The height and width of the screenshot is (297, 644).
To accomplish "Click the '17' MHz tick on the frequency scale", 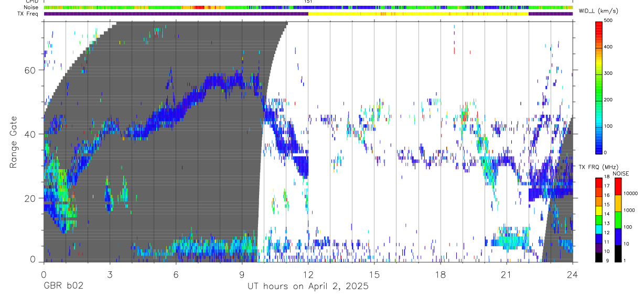I will click(607, 186).
